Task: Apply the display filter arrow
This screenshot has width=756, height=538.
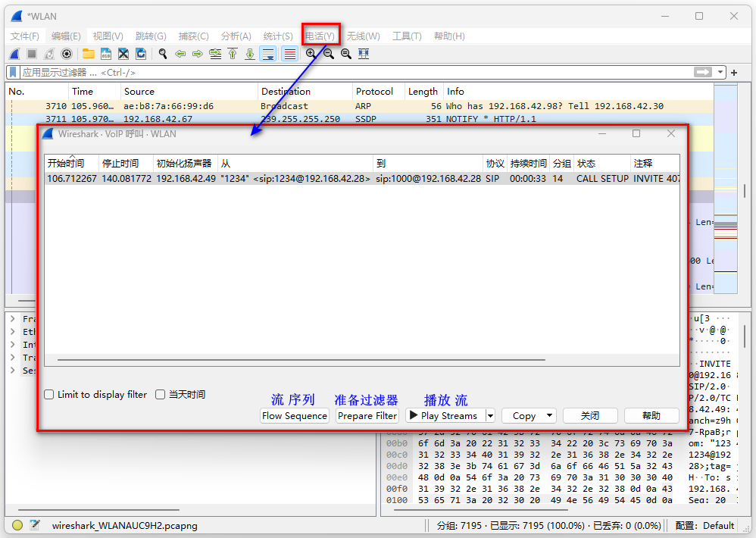Action: (702, 72)
